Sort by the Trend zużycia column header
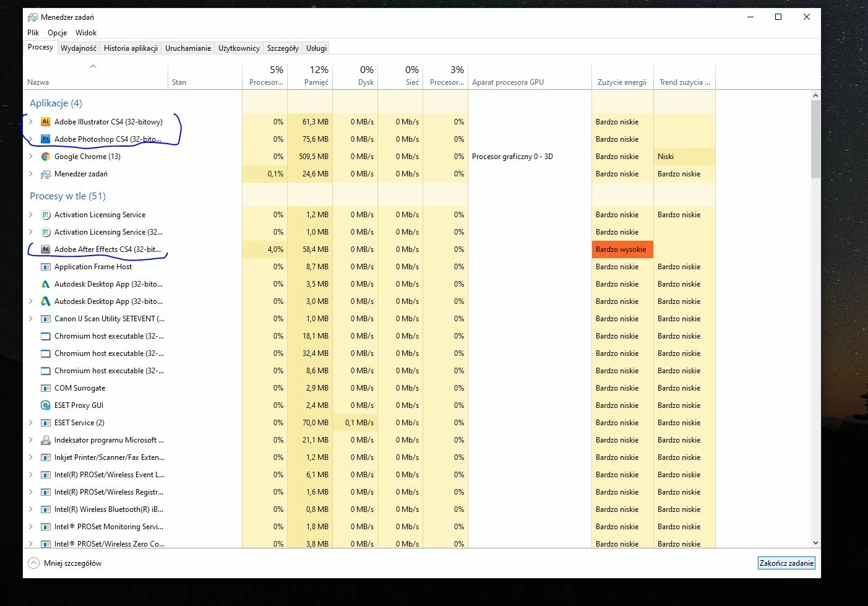This screenshot has height=606, width=868. click(684, 77)
